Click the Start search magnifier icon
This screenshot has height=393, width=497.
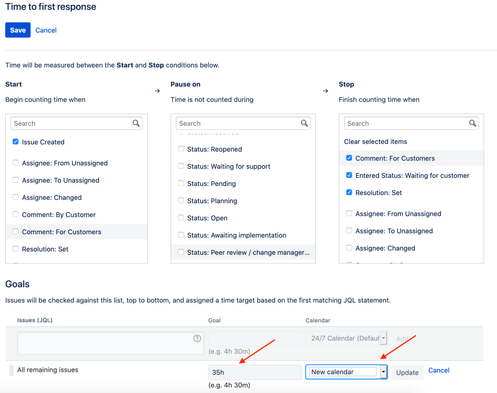[136, 123]
